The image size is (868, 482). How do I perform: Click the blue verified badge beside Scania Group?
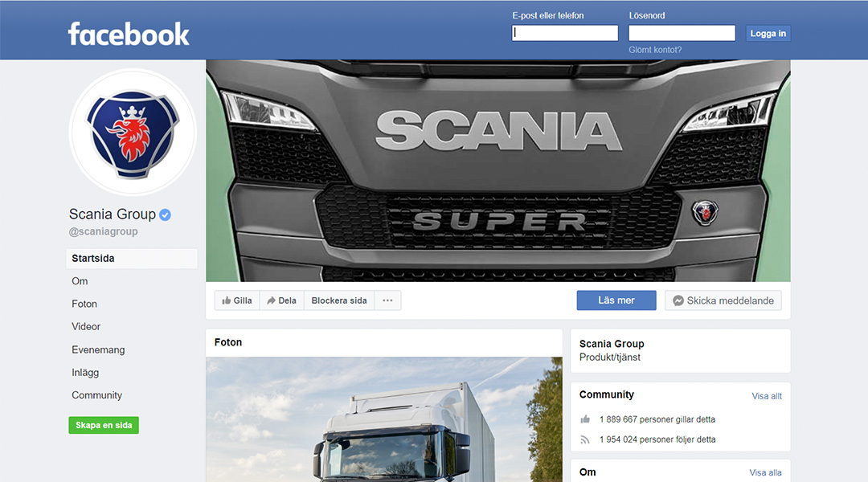tap(165, 214)
